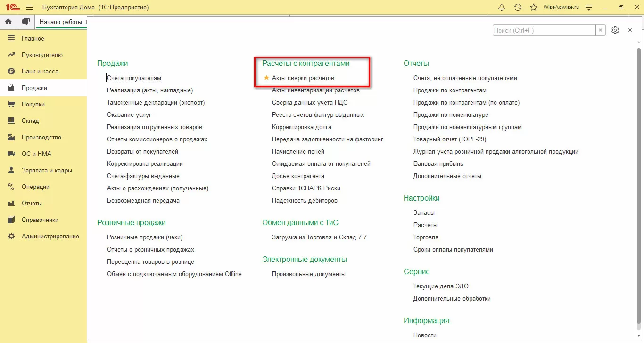Click the menu settings gear icon
Screen dimensions: 644x343
coord(615,30)
